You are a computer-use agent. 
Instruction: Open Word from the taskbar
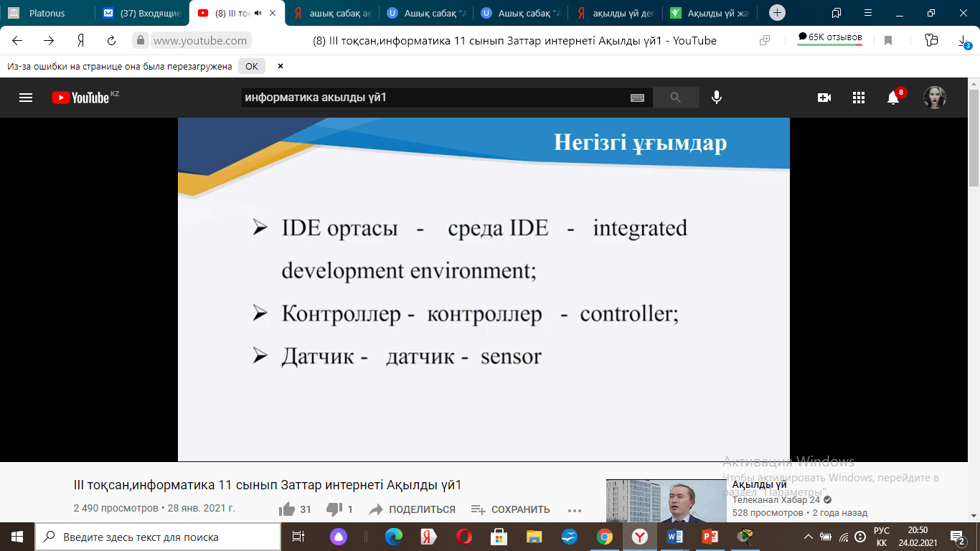click(675, 537)
